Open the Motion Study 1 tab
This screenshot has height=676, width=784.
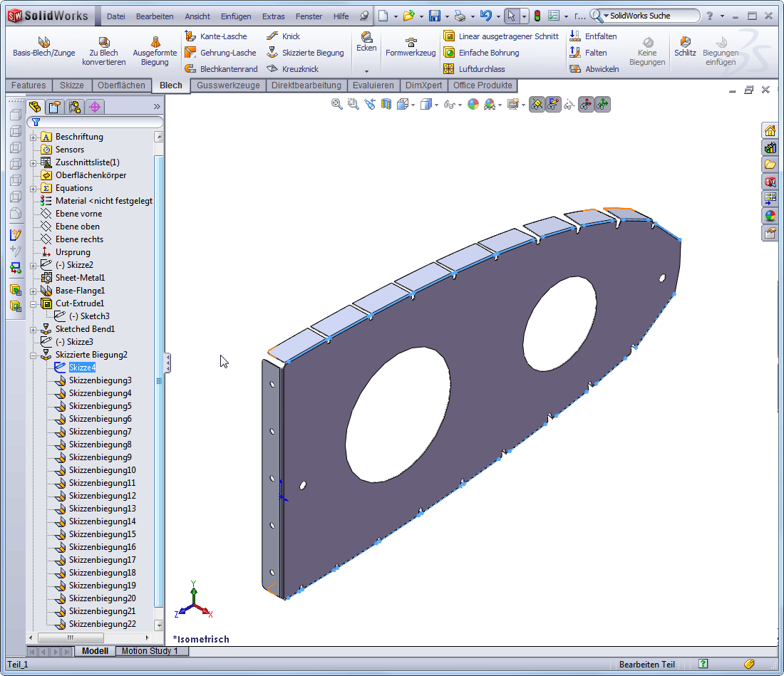150,651
